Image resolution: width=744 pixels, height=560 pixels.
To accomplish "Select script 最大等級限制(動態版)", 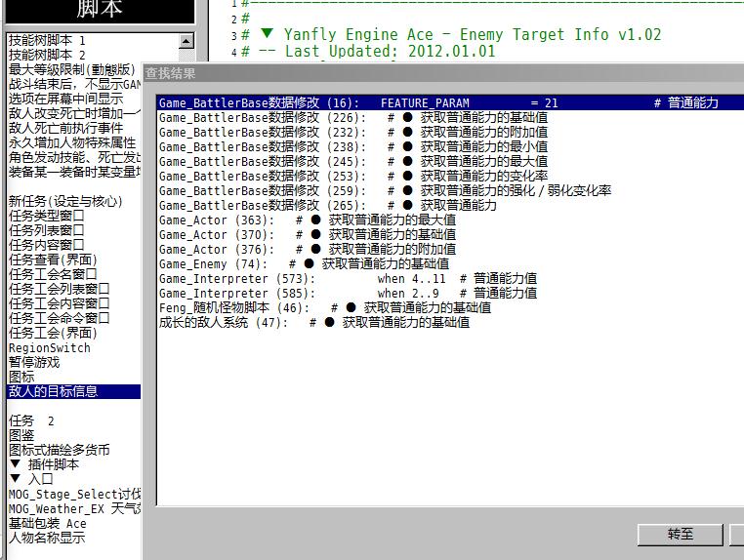I will pyautogui.click(x=72, y=69).
